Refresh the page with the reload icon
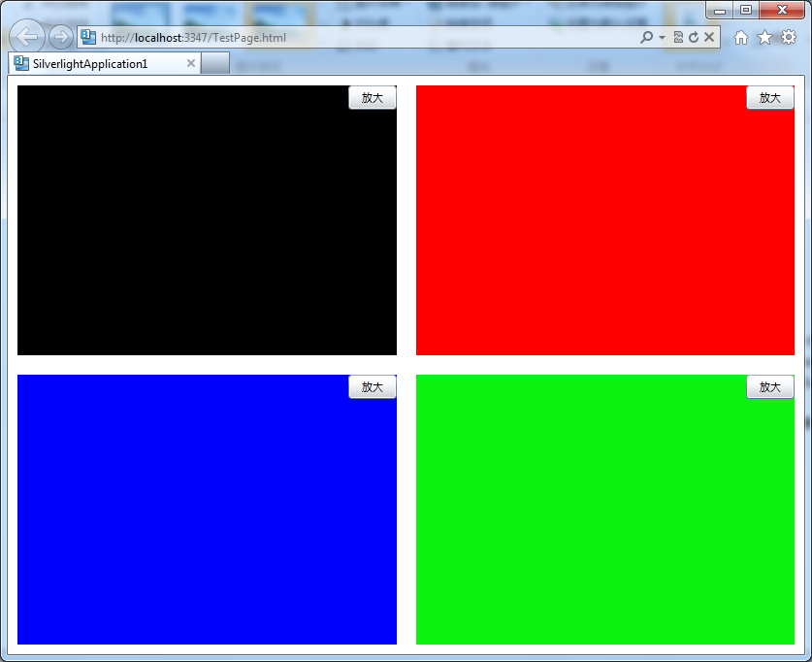 (x=694, y=37)
